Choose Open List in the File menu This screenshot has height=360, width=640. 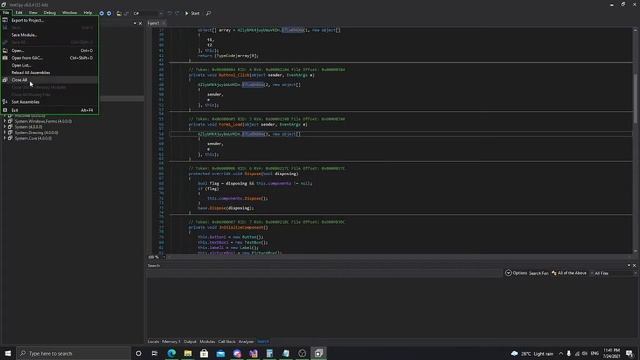pos(49,65)
